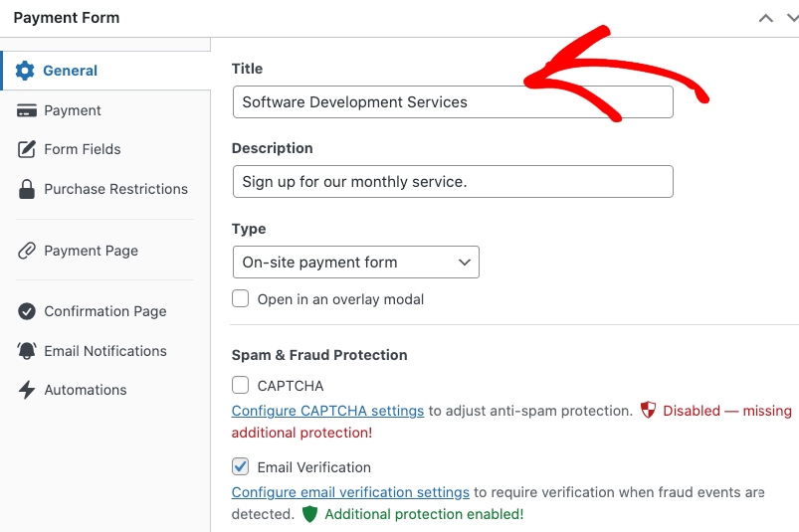The width and height of the screenshot is (799, 532).
Task: Click the Automations lightning bolt icon
Action: pyautogui.click(x=27, y=390)
